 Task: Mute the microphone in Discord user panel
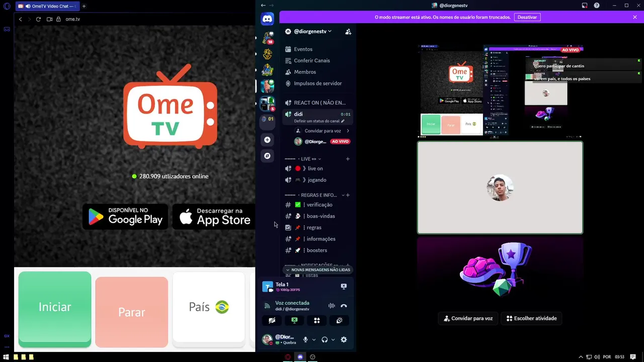pyautogui.click(x=305, y=340)
